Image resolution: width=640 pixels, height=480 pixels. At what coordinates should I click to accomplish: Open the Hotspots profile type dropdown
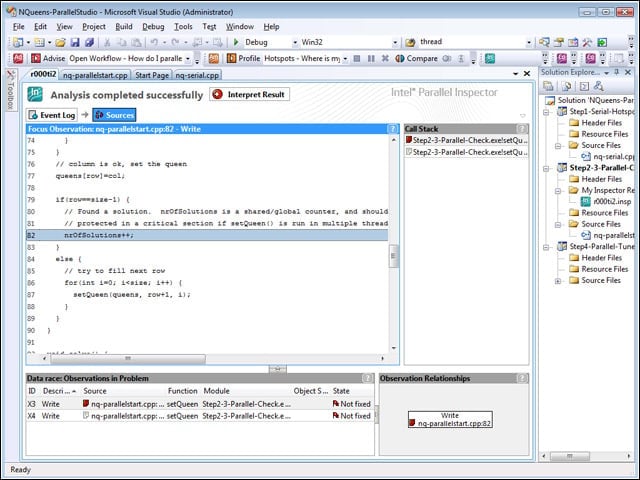click(x=345, y=59)
